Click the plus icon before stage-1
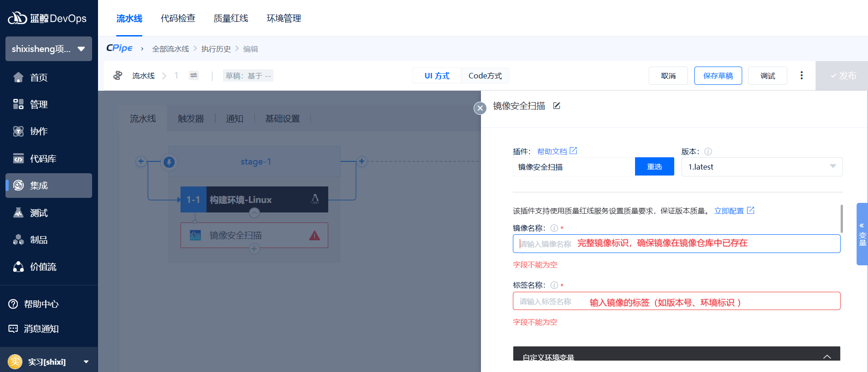The image size is (868, 372). [x=141, y=161]
